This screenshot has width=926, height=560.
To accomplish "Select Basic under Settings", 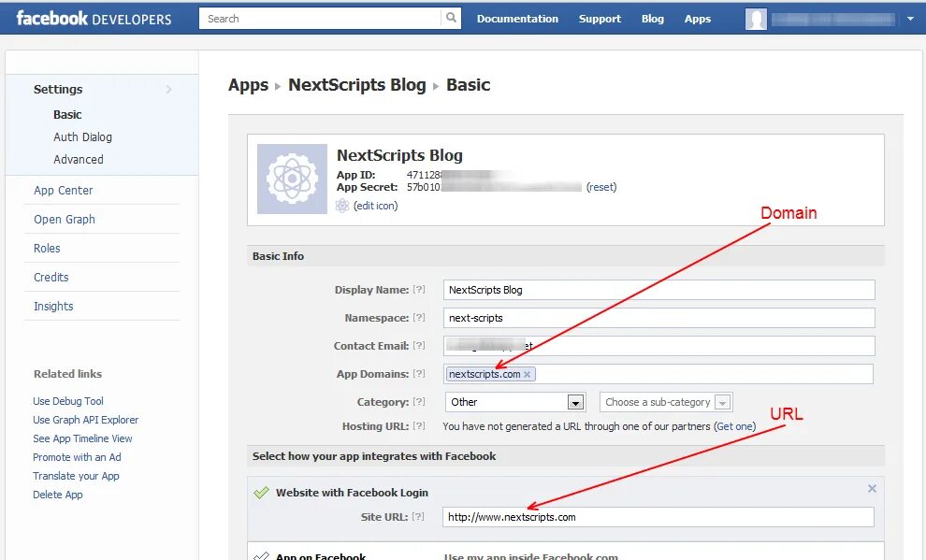I will [67, 114].
